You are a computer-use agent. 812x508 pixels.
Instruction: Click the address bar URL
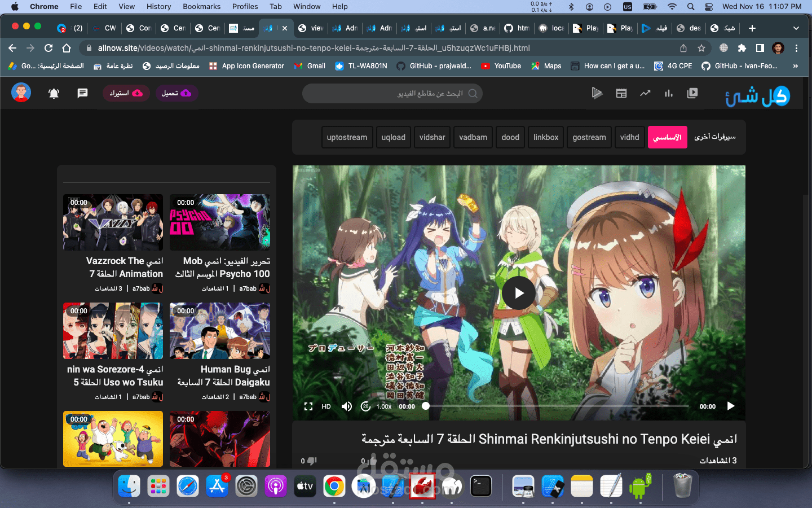(314, 48)
